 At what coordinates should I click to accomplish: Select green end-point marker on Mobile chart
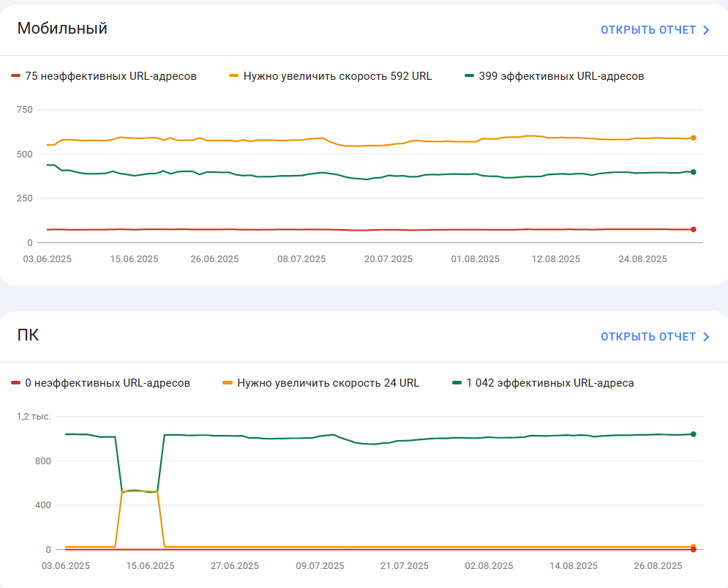click(x=693, y=172)
